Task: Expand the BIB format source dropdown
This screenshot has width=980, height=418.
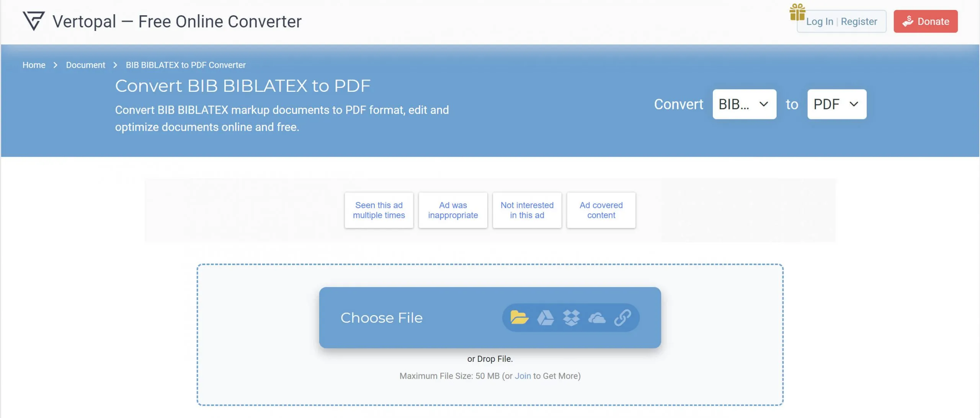Action: tap(744, 104)
